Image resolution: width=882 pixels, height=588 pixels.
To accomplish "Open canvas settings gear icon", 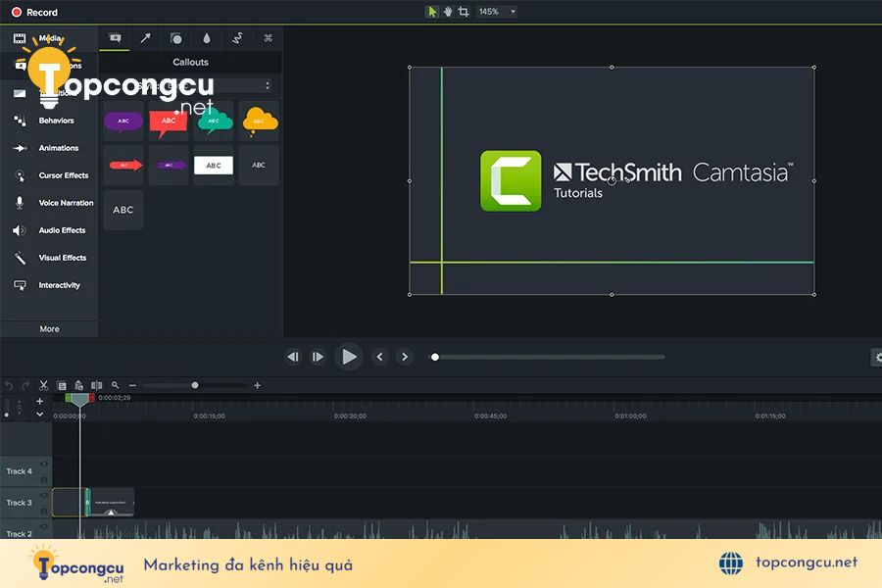I will pyautogui.click(x=877, y=358).
